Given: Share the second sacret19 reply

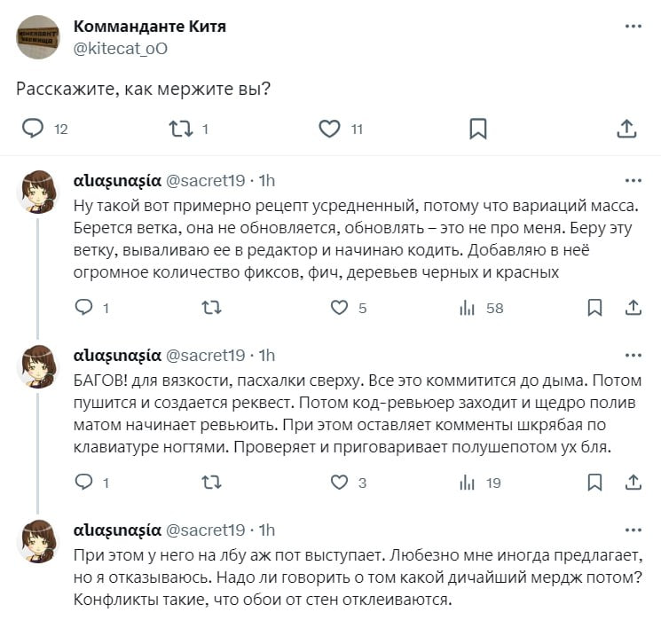Looking at the screenshot, I should (x=633, y=483).
